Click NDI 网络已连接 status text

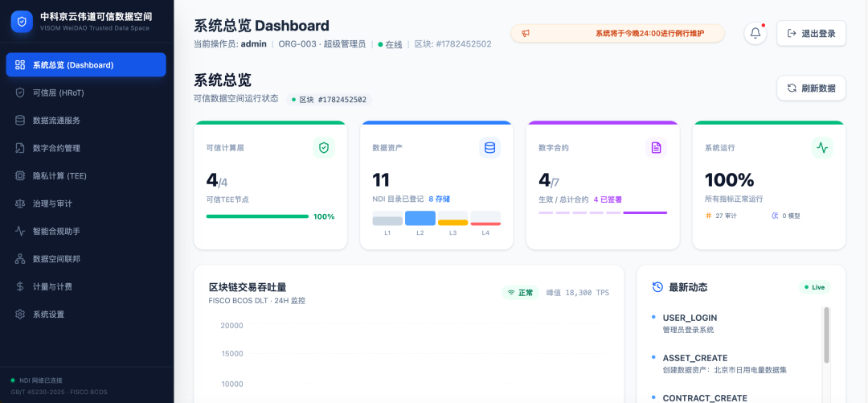pos(41,380)
